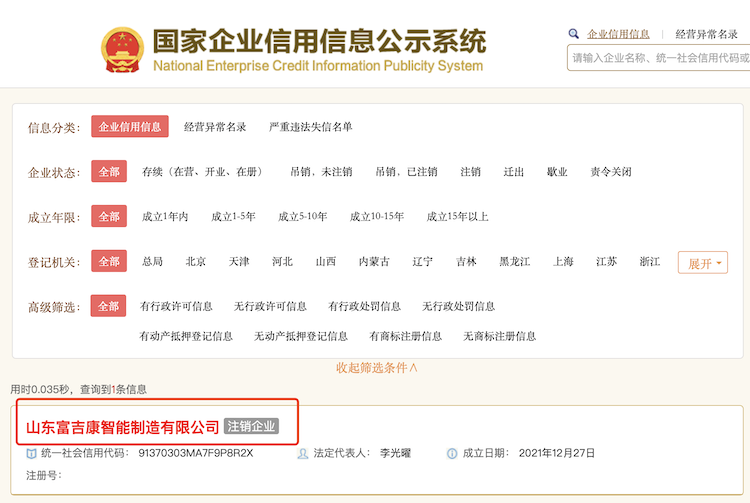Filter by 有行政处罚信息
The image size is (750, 503).
coord(364,306)
